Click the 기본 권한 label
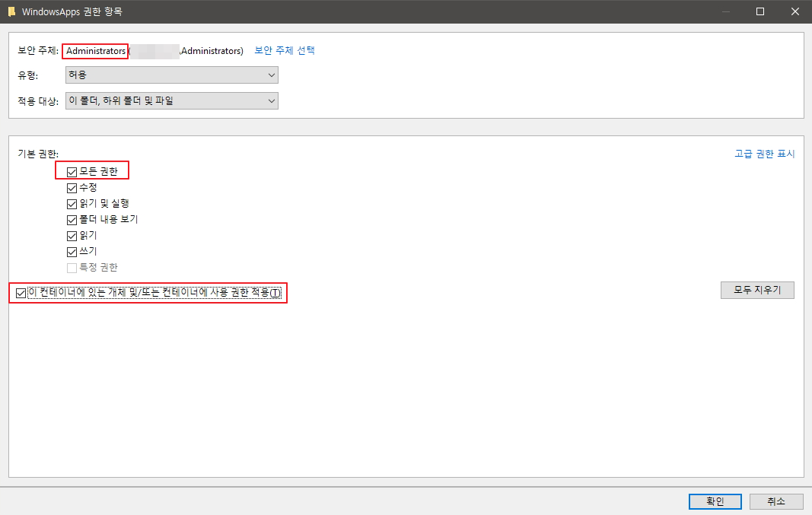Viewport: 812px width, 515px height. [38, 154]
